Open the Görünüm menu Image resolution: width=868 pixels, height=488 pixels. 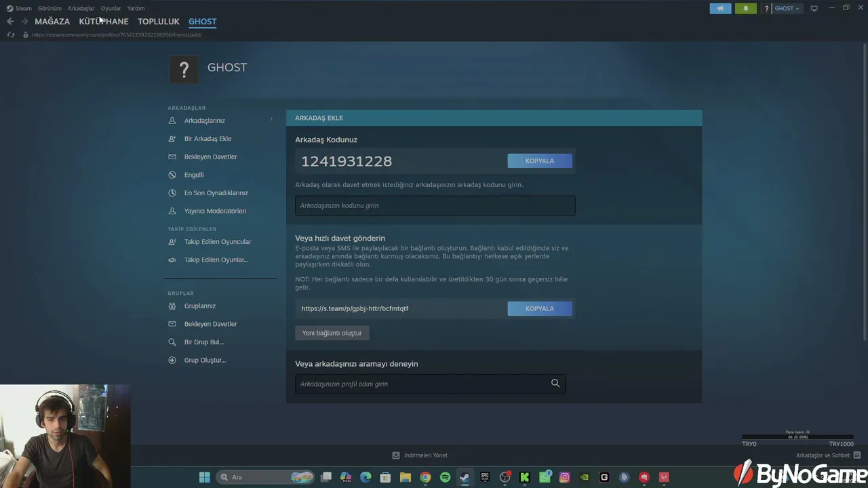pos(50,8)
